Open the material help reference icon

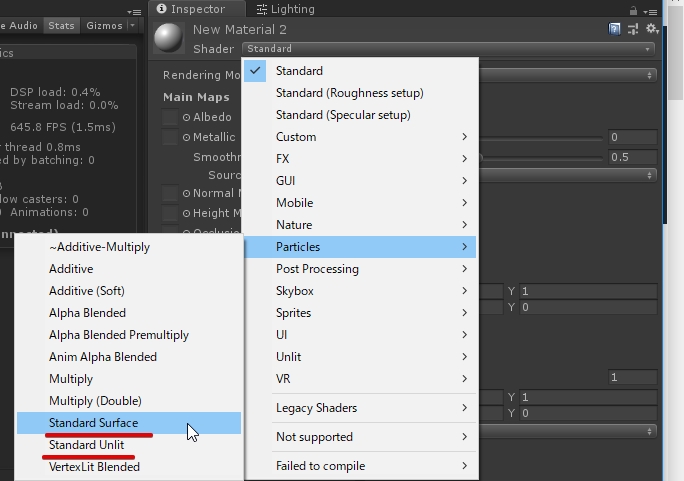point(614,29)
